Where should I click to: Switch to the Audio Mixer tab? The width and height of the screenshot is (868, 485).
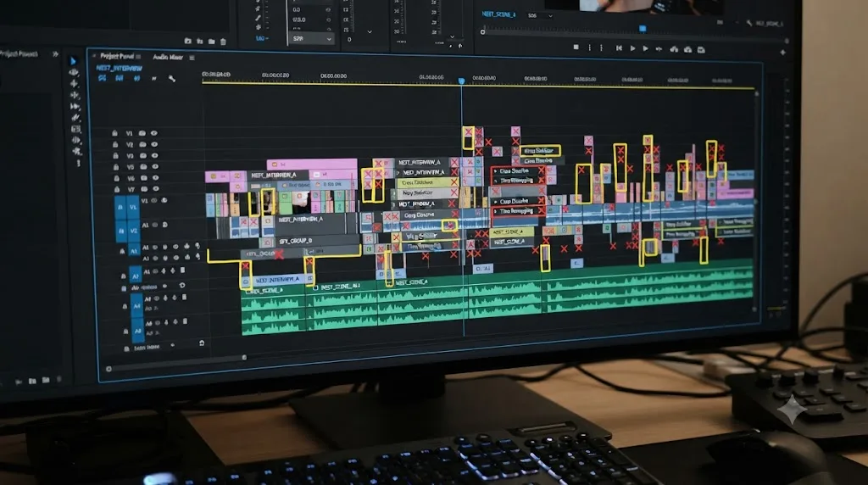(x=168, y=57)
